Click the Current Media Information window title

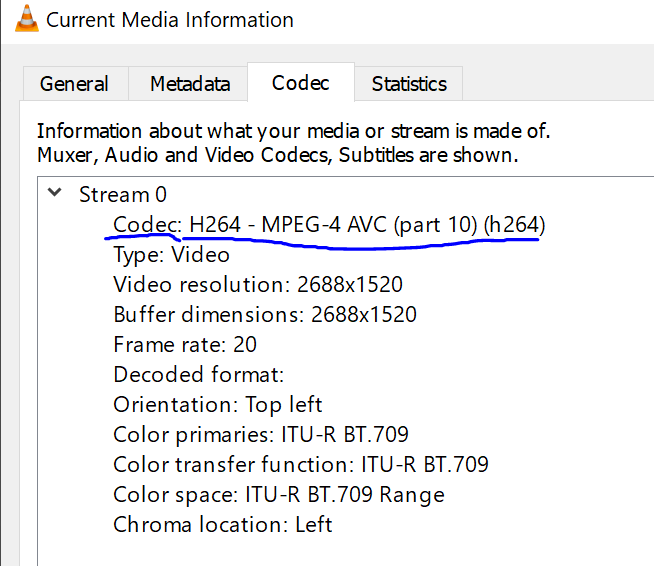pyautogui.click(x=170, y=20)
